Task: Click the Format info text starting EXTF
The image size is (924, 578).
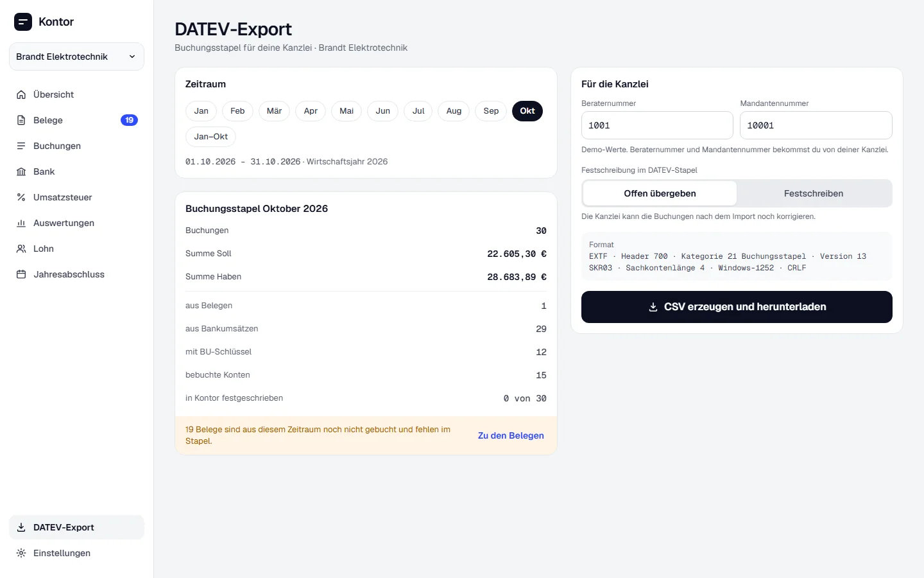Action: [728, 262]
